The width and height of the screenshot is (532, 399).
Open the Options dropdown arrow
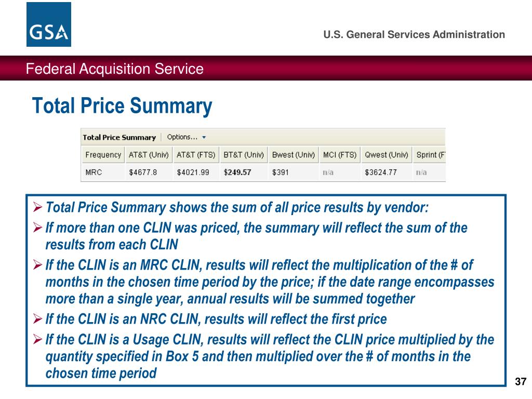click(x=204, y=137)
